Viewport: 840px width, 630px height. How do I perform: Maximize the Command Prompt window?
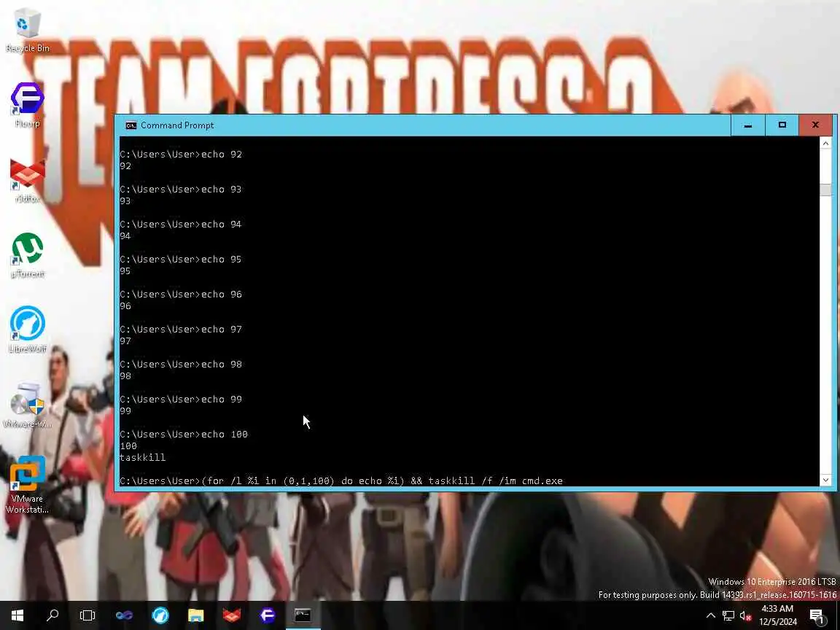(x=782, y=125)
